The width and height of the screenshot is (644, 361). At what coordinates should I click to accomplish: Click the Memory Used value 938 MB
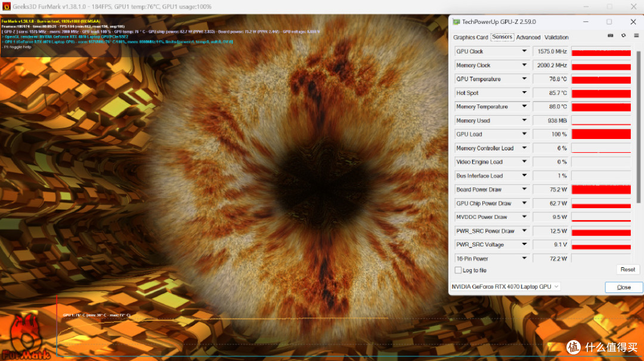click(x=552, y=121)
